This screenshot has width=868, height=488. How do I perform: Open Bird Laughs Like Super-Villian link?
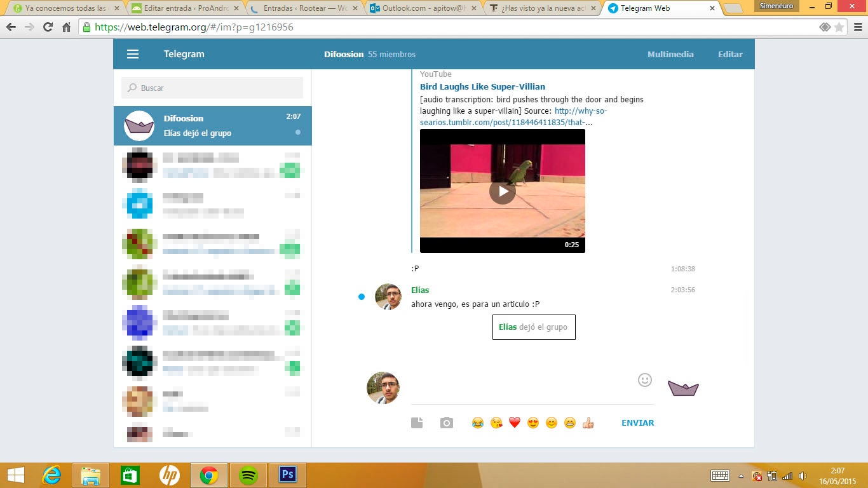coord(482,86)
